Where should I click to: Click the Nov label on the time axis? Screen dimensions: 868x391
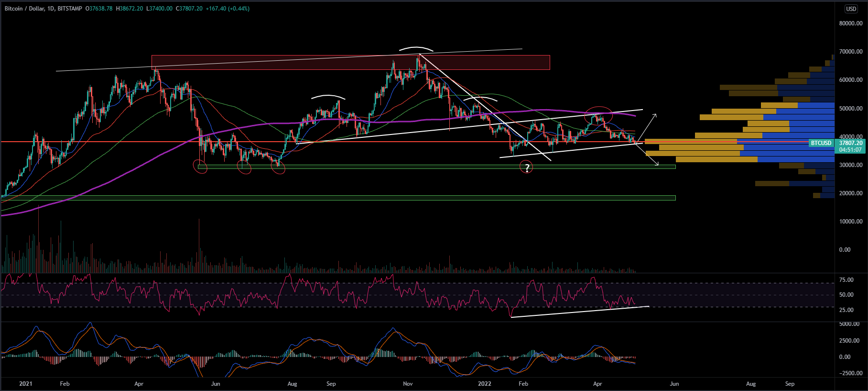(407, 383)
